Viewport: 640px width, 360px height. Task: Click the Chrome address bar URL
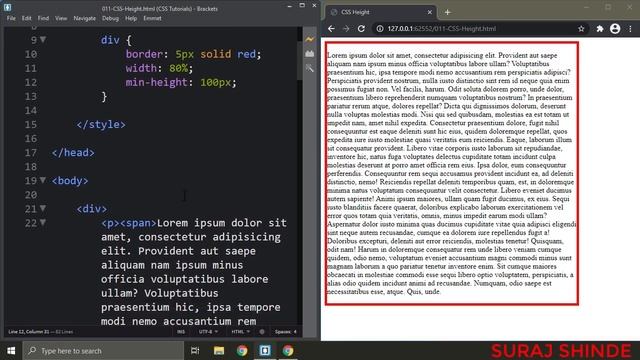[x=442, y=29]
